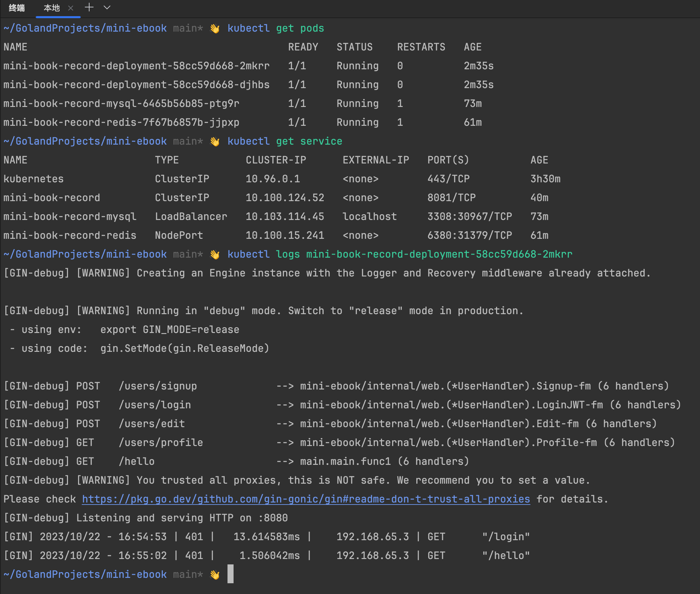Click the /users/login route text
This screenshot has height=594, width=700.
154,405
